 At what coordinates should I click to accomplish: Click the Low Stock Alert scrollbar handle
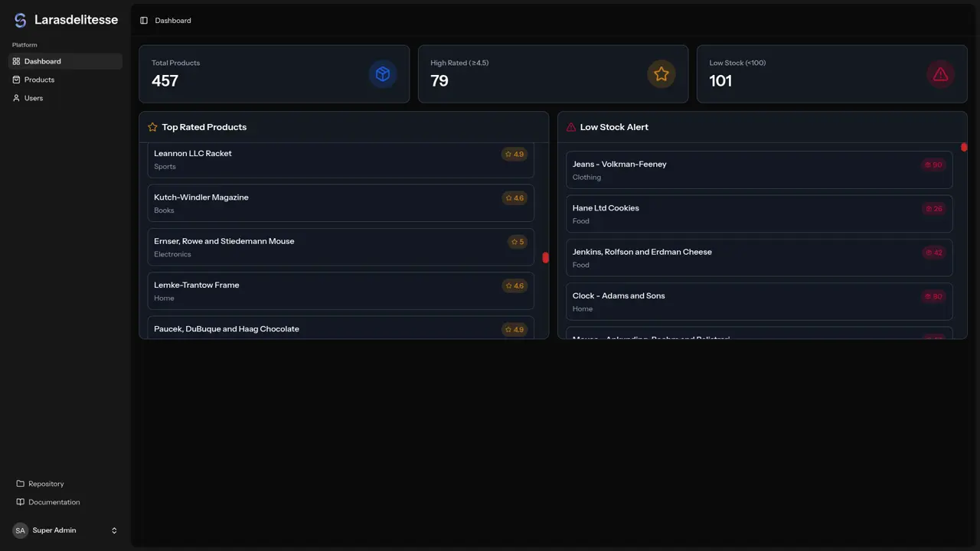964,147
